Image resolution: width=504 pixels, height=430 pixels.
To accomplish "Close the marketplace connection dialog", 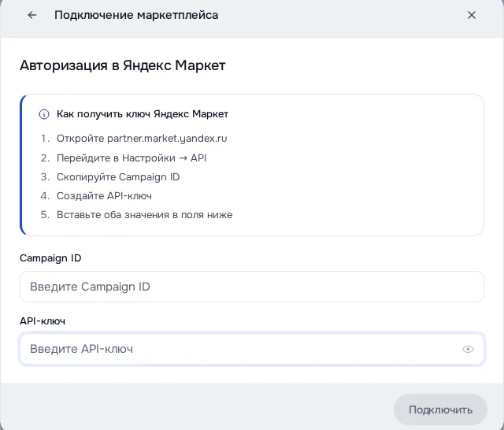I will tap(471, 15).
